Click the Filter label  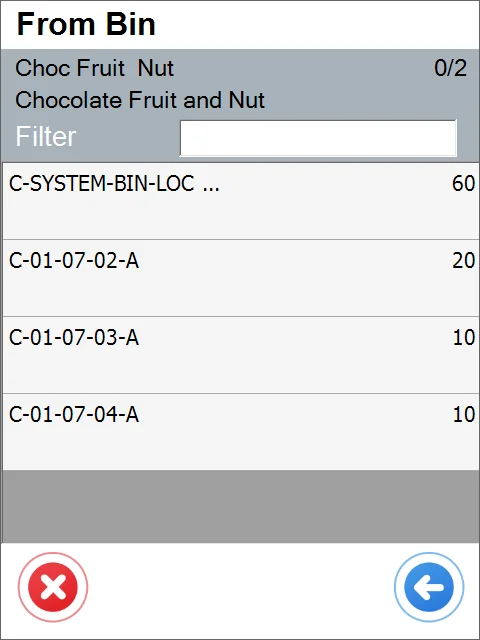point(46,136)
